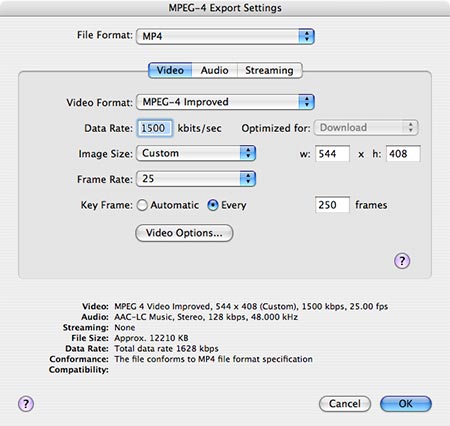This screenshot has width=450, height=426.
Task: Open the Frame Rate dropdown
Action: (x=196, y=179)
